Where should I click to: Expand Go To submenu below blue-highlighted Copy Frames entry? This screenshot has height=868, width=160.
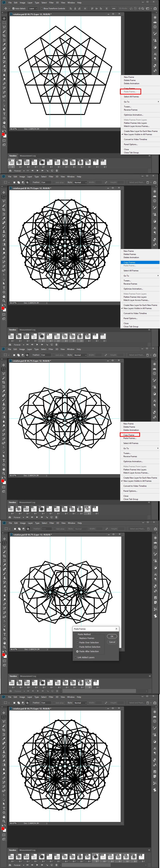[140, 276]
